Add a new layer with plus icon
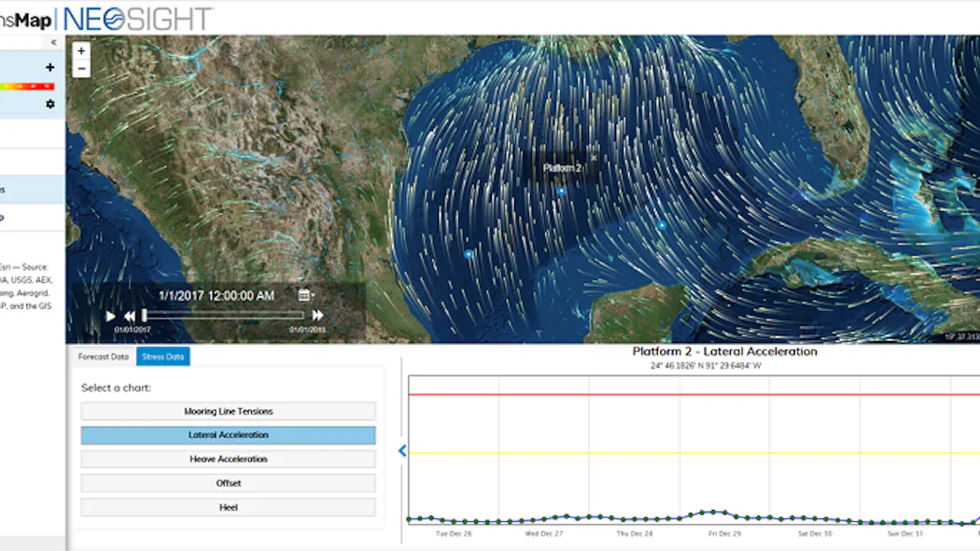This screenshot has width=980, height=551. click(50, 67)
